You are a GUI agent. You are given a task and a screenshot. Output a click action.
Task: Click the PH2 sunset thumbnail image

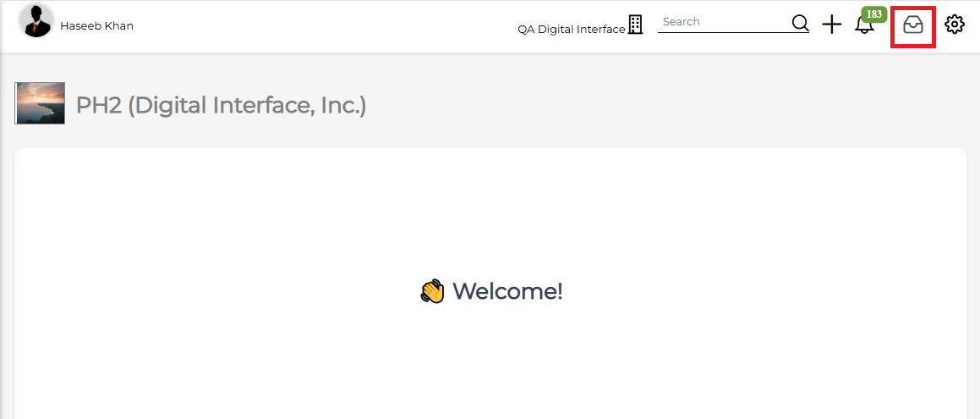[x=40, y=103]
